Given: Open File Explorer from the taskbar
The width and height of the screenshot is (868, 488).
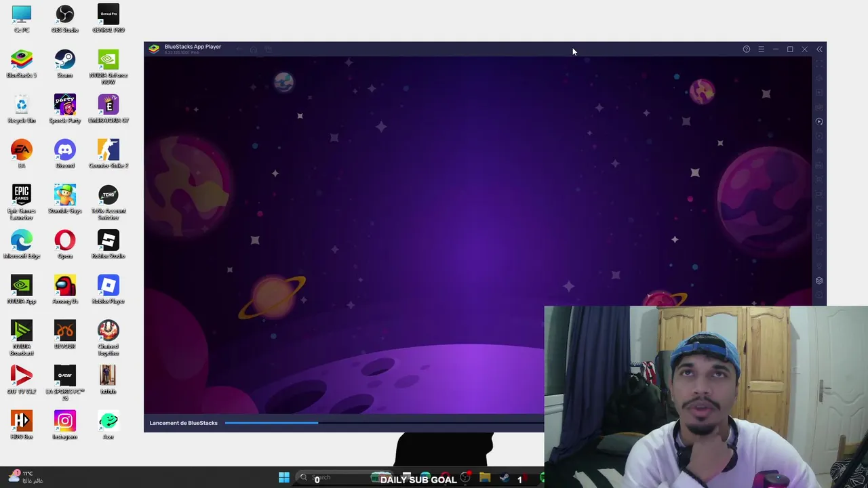Looking at the screenshot, I should point(485,478).
